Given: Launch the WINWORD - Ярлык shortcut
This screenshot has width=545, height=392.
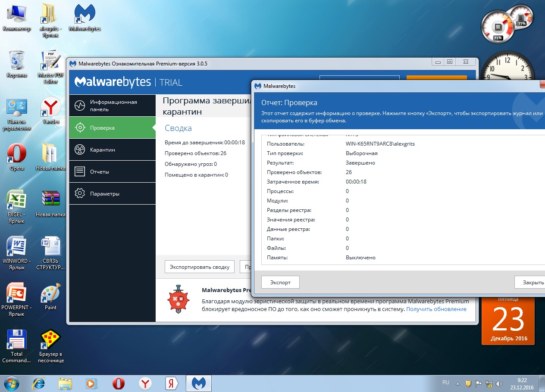Looking at the screenshot, I should coord(17,253).
